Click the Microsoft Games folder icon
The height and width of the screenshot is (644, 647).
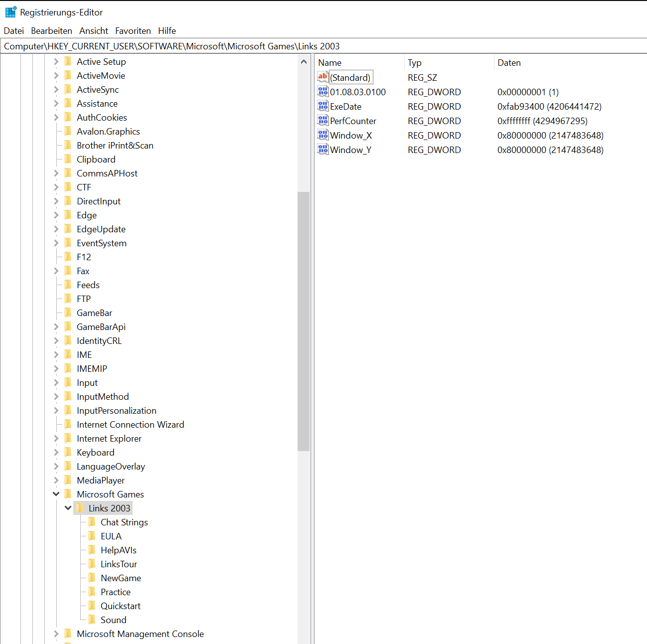[68, 494]
